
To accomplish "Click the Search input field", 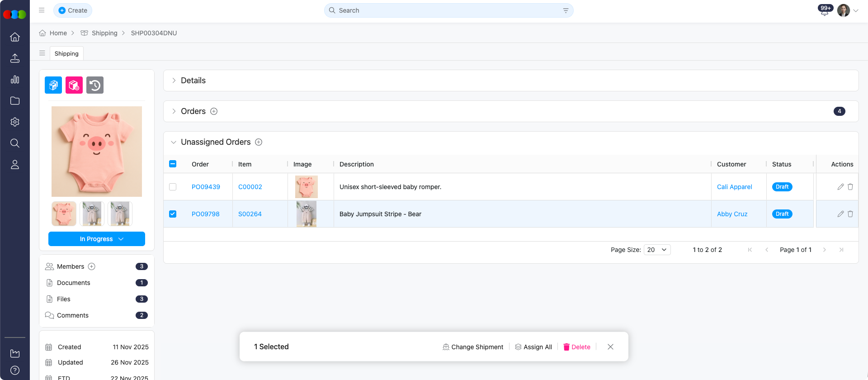I will [x=448, y=10].
